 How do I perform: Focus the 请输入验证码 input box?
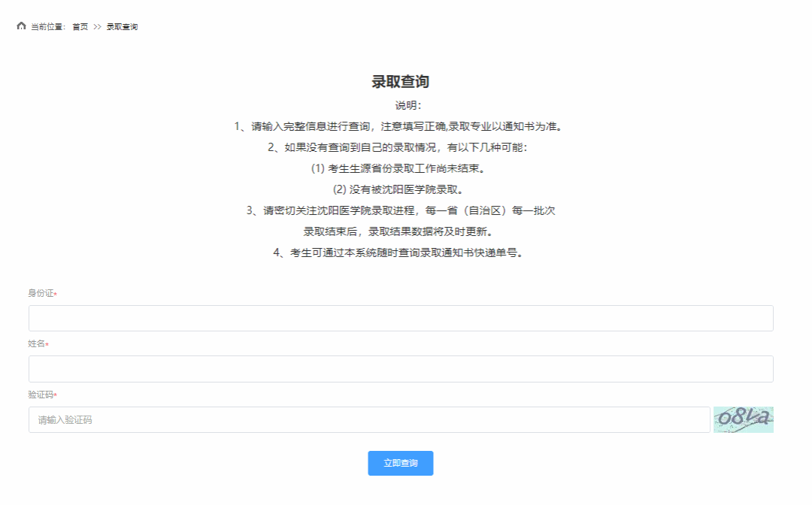(368, 420)
